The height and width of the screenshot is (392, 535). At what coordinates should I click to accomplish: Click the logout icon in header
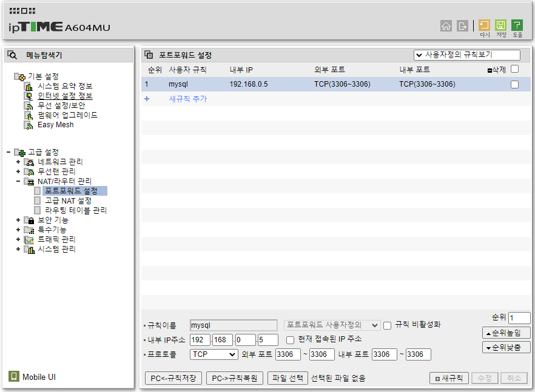462,25
